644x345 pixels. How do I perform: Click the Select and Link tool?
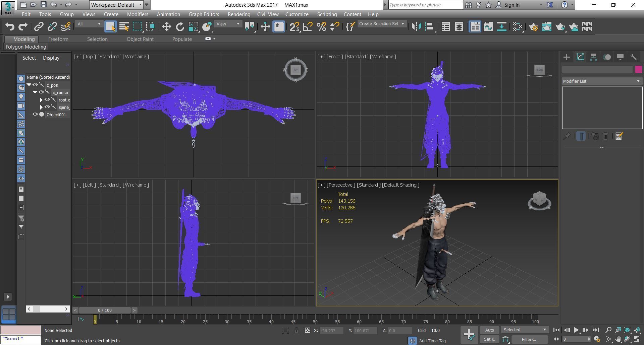point(39,26)
